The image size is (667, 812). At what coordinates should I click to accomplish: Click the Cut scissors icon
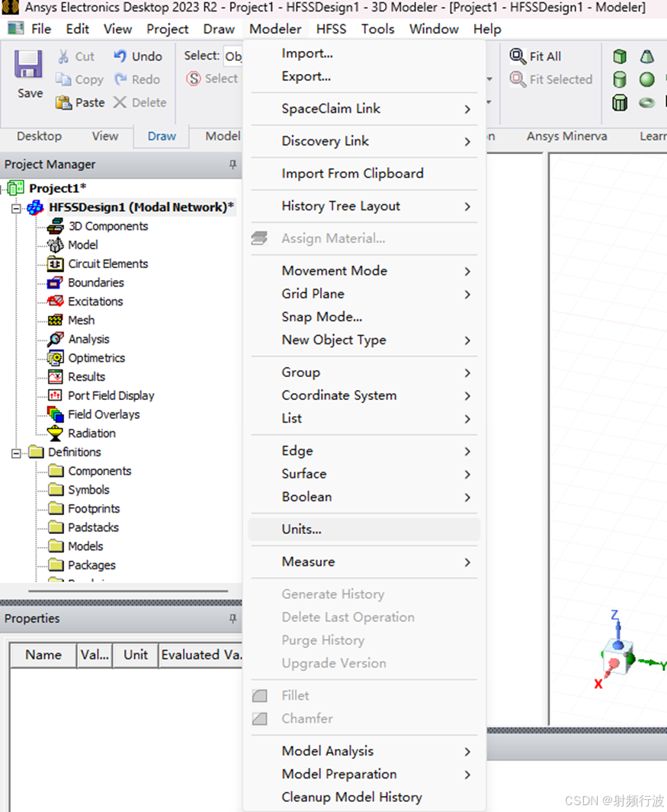(63, 56)
